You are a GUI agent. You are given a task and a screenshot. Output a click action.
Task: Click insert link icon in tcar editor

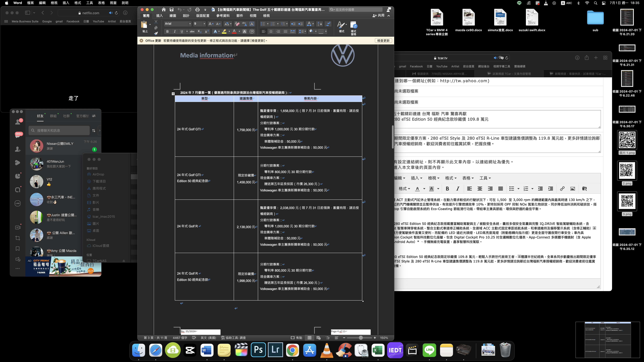[x=562, y=189]
